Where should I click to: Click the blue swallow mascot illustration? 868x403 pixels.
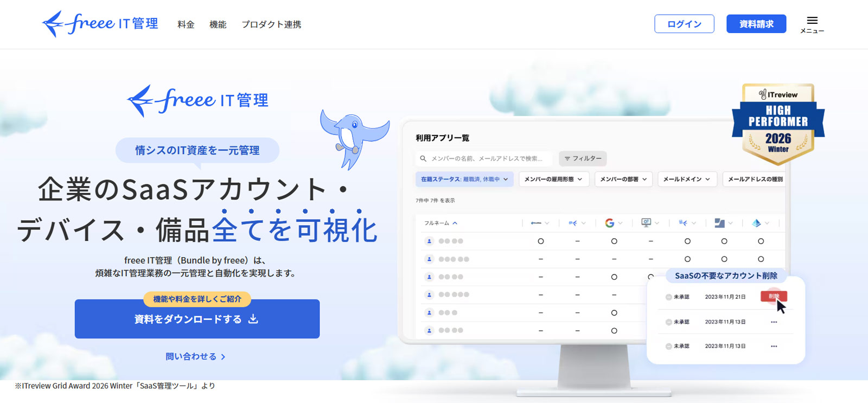[x=354, y=139]
